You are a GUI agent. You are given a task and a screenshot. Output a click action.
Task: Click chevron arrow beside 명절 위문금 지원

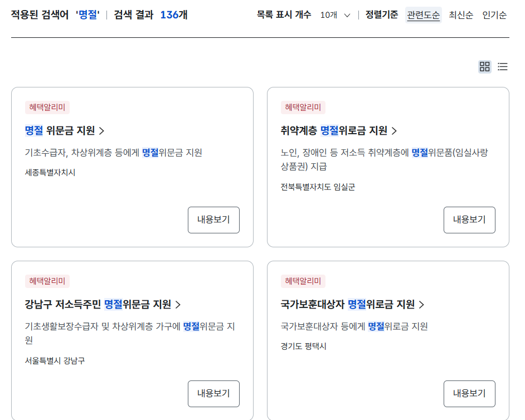pos(102,131)
